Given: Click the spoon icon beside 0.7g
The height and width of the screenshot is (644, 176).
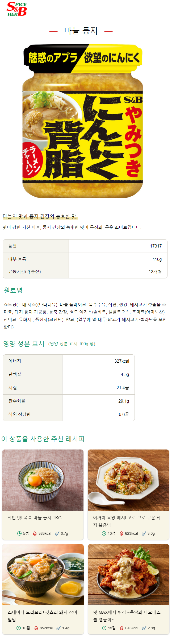Looking at the screenshot, I should [x=57, y=533].
